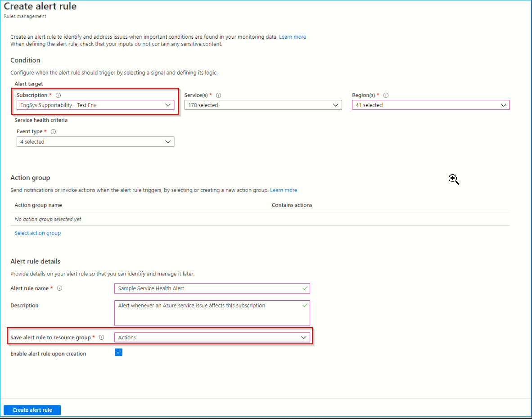Open the Learn more link about alert rules
Image resolution: width=532 pixels, height=419 pixels.
[x=293, y=36]
